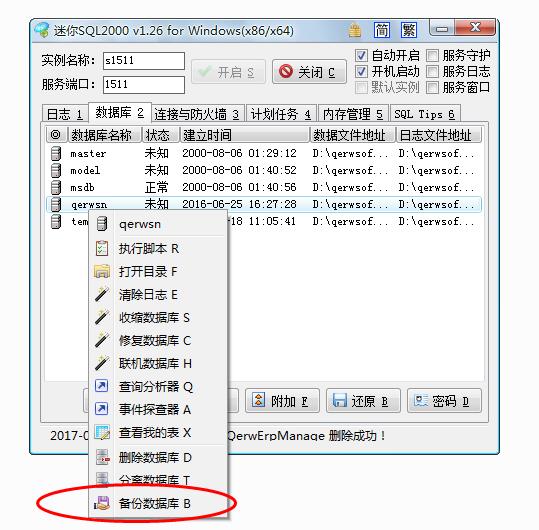
Task: Click the disk icon beside 备份数据库 B
Action: click(x=102, y=503)
